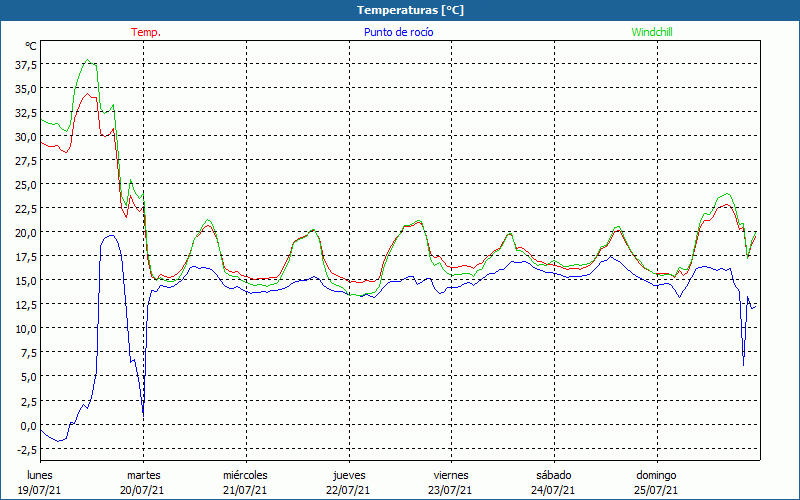The width and height of the screenshot is (800, 500).
Task: Click the 7,5 y-axis value
Action: pos(28,353)
